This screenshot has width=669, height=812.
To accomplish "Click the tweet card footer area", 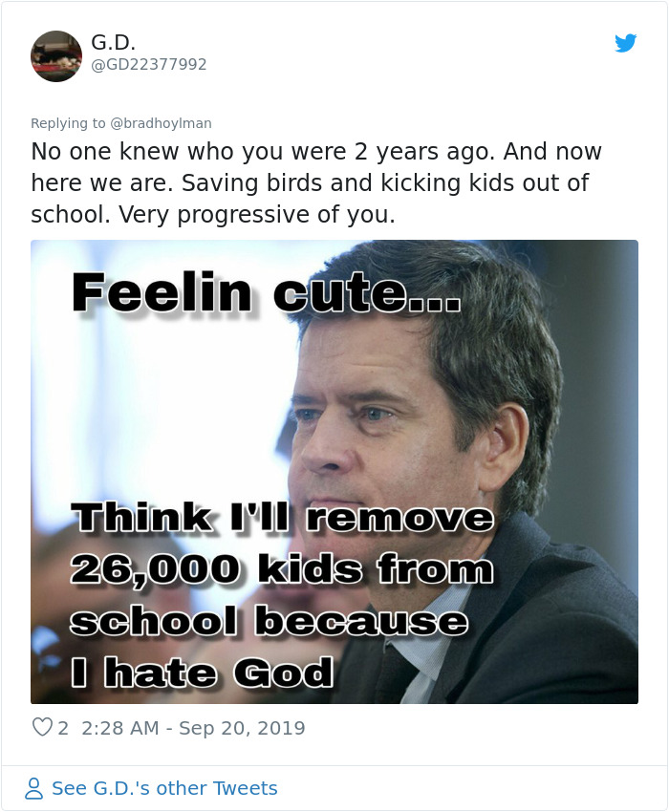I will tap(334, 728).
